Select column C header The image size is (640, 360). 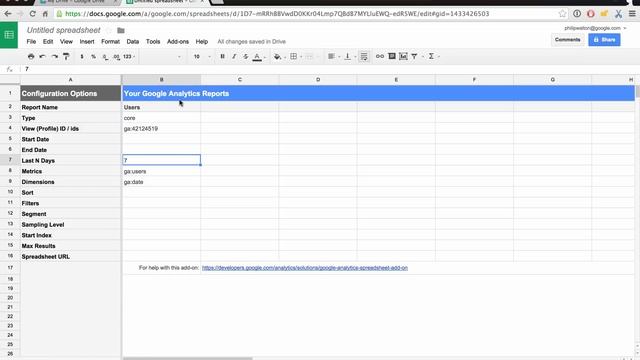pyautogui.click(x=240, y=80)
